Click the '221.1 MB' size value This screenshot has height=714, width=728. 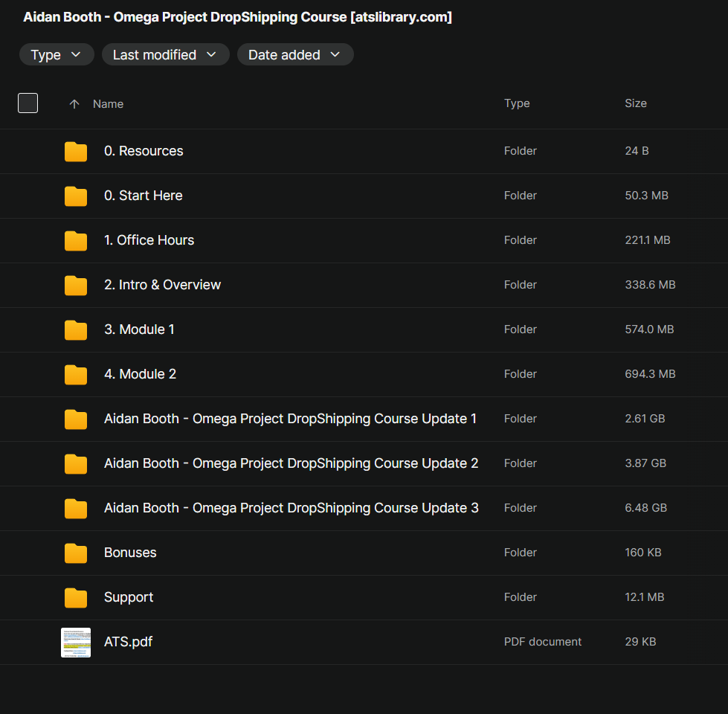(x=648, y=240)
